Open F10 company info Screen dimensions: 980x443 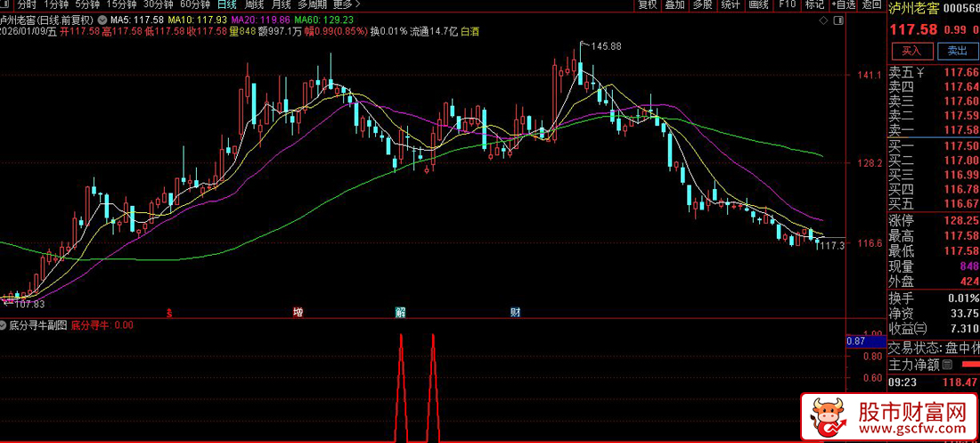[x=787, y=4]
